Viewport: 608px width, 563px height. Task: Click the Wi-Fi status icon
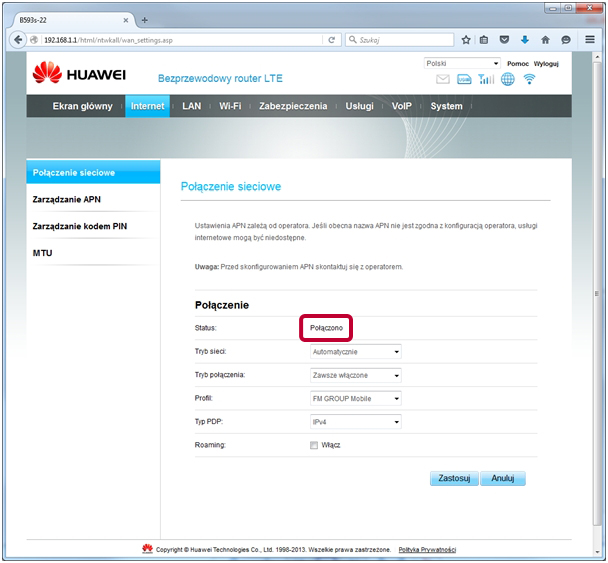point(529,80)
